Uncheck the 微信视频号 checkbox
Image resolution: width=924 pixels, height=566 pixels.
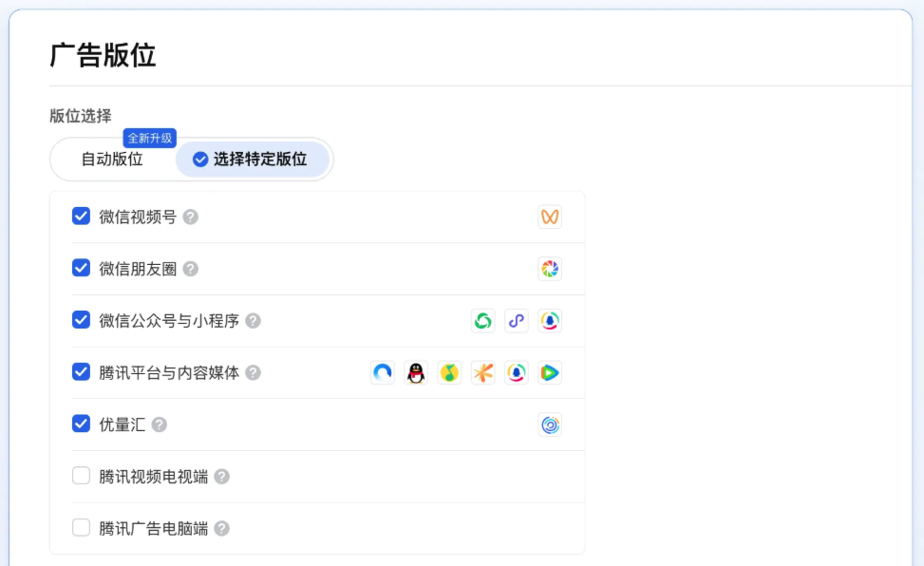pyautogui.click(x=82, y=217)
